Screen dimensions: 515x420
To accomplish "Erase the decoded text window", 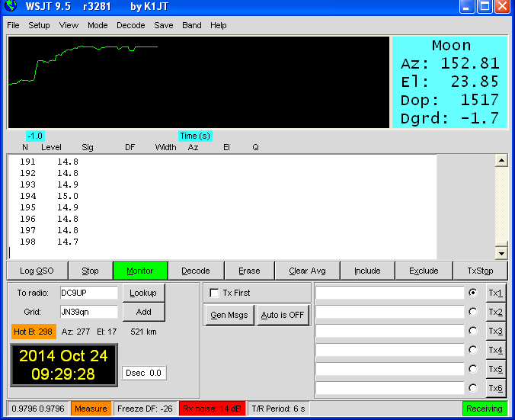I will tap(249, 271).
